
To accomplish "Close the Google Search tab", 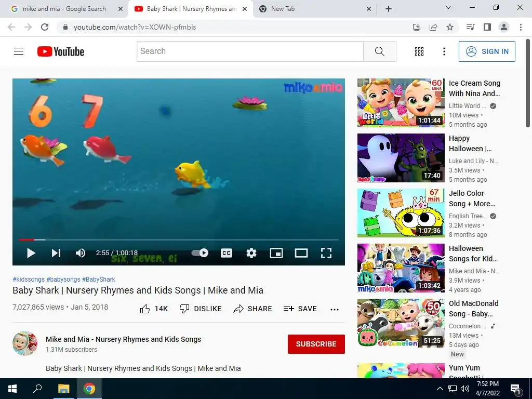I will 121,9.
